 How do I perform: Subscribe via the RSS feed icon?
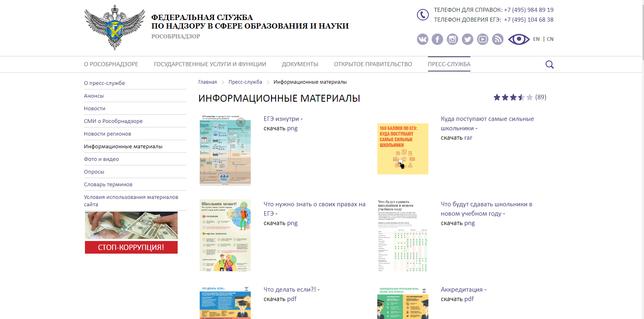click(x=498, y=39)
